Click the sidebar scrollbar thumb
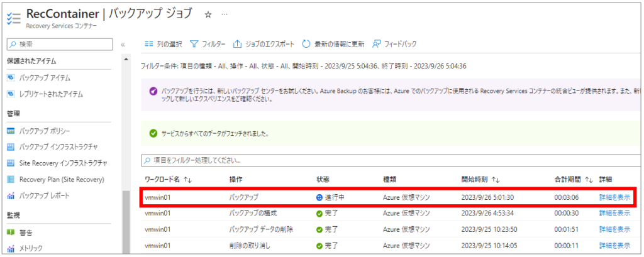 pos(126,223)
